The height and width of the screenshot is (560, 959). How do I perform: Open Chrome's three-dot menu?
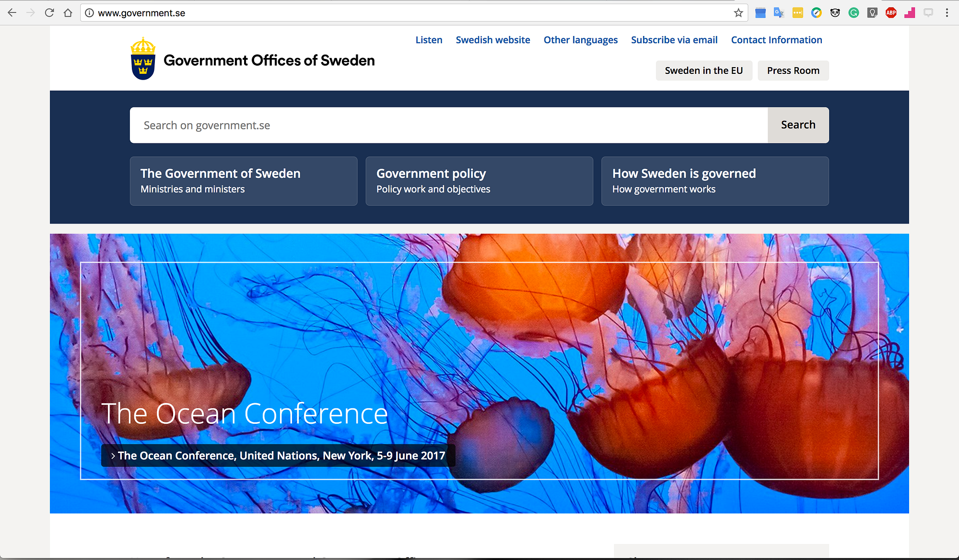tap(947, 13)
